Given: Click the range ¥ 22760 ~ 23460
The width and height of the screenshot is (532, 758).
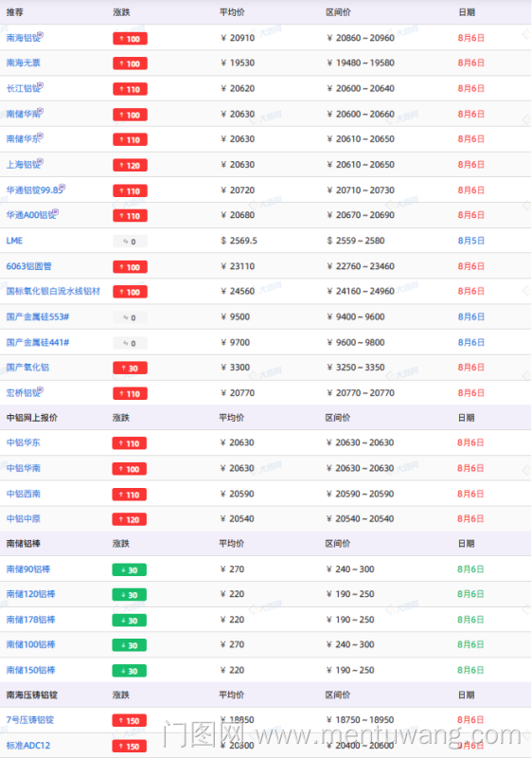Looking at the screenshot, I should 361,266.
